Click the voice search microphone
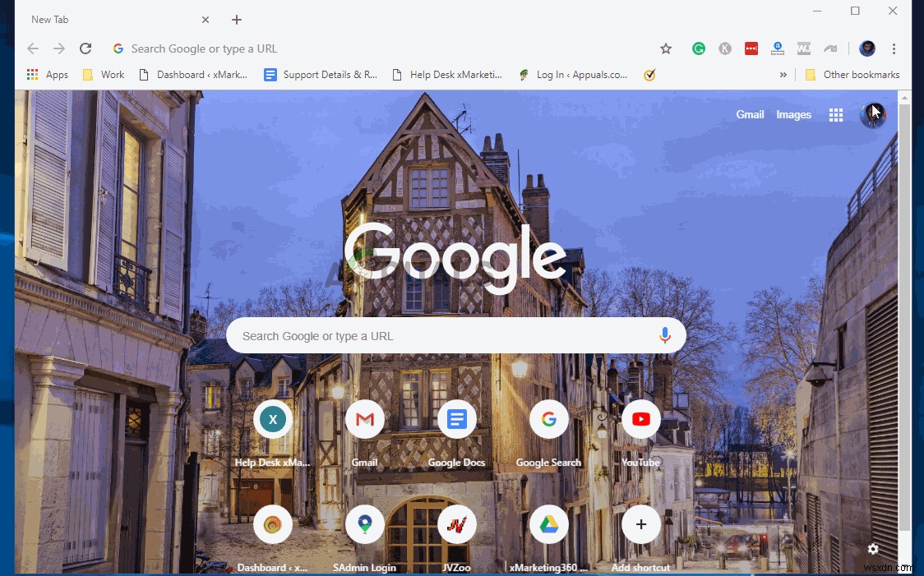The width and height of the screenshot is (924, 576). (x=665, y=335)
